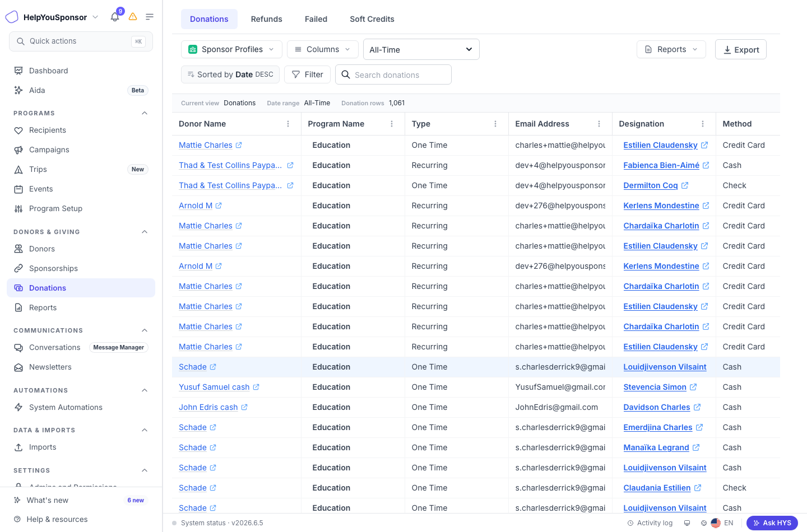Open designation link Dermilton Coq
This screenshot has height=532, width=807.
(x=651, y=185)
